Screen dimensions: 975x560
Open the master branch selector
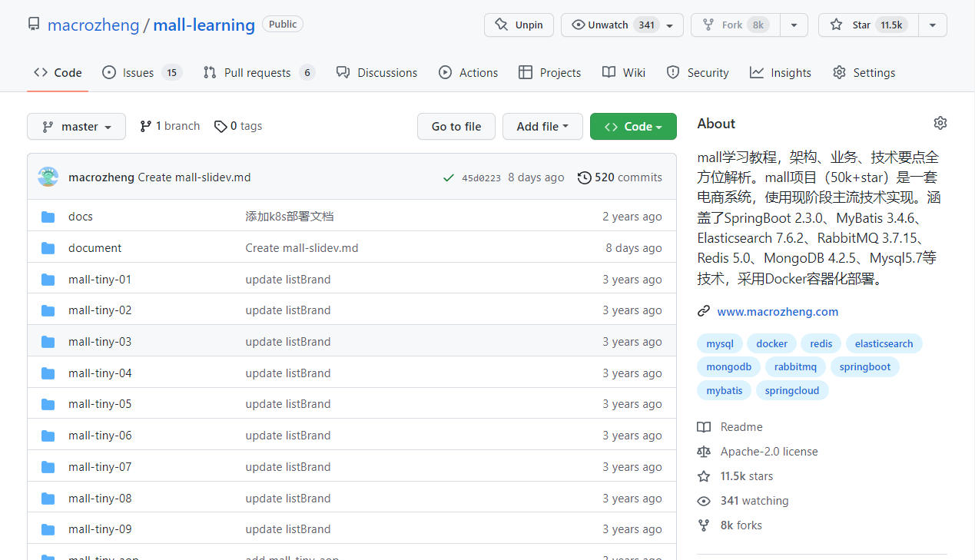point(76,127)
